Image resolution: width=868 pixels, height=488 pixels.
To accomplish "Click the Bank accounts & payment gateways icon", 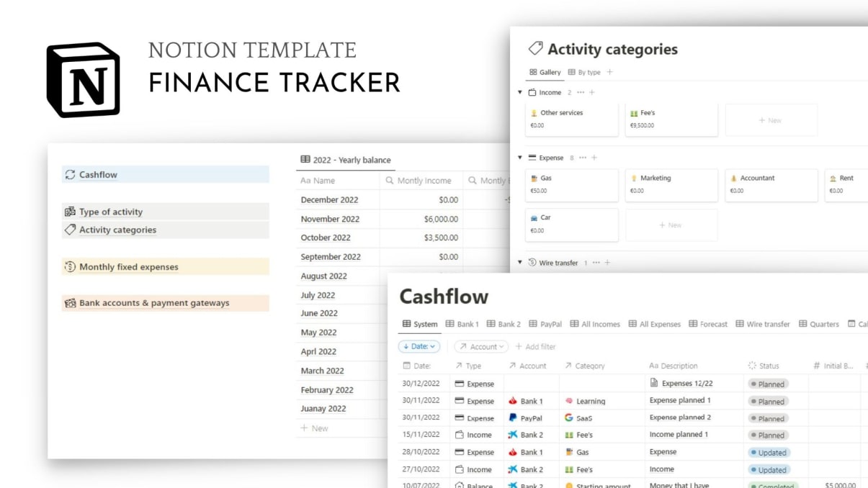I will [x=70, y=303].
